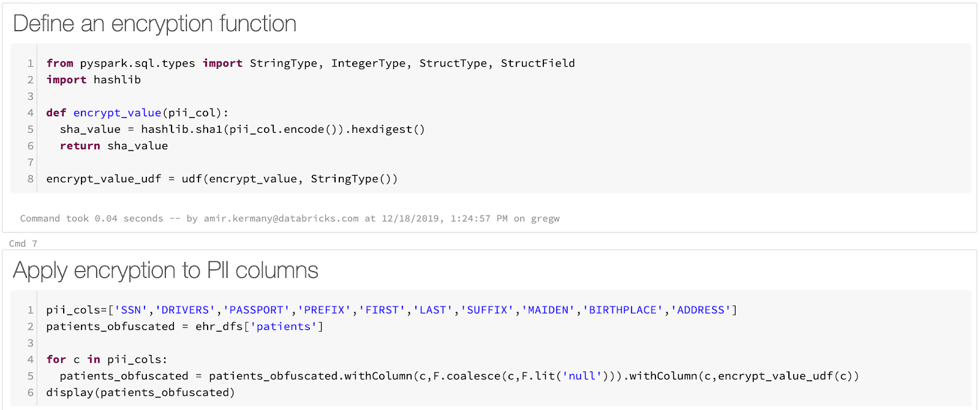This screenshot has width=980, height=410.
Task: Place cursor on the "import hashlib" line
Action: 94,80
